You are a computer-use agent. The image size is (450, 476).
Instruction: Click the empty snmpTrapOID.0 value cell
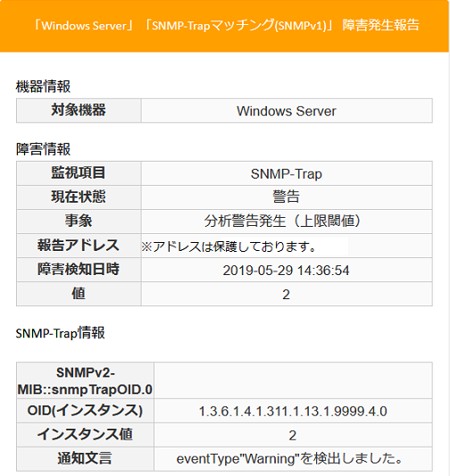(x=293, y=380)
